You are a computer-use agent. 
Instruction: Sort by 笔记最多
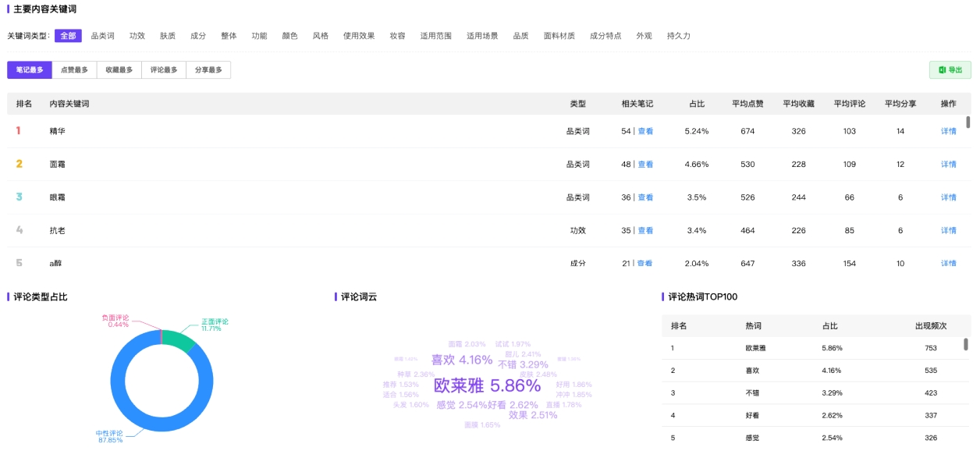tap(30, 70)
